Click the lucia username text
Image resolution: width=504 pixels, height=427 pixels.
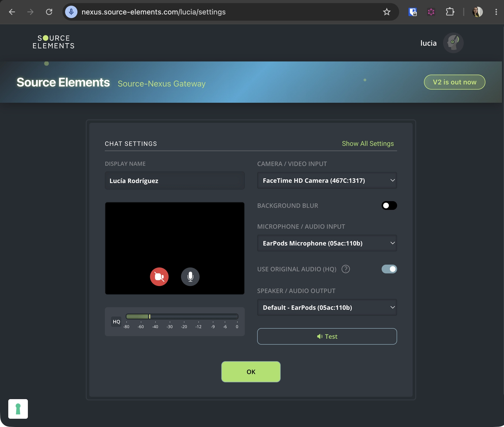(428, 43)
